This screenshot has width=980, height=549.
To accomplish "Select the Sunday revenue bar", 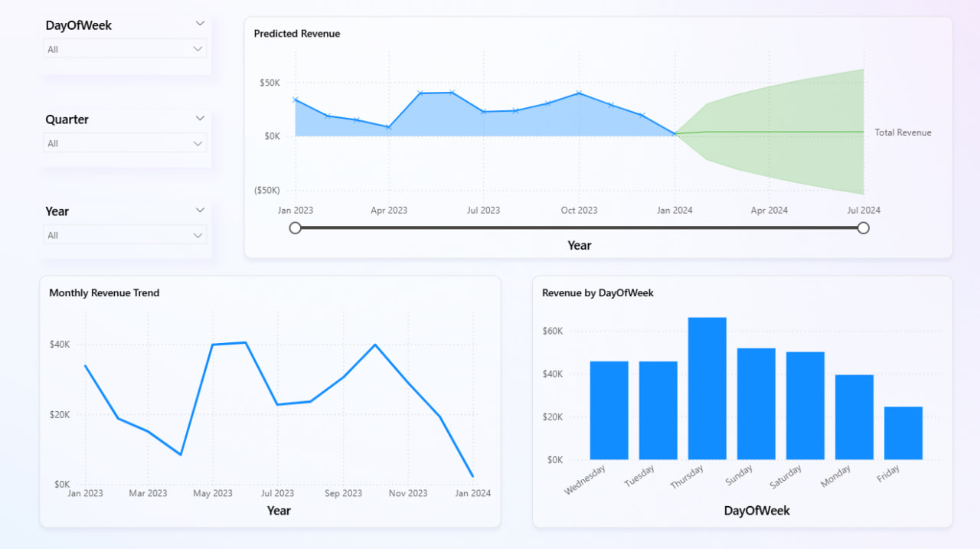I will pyautogui.click(x=756, y=404).
